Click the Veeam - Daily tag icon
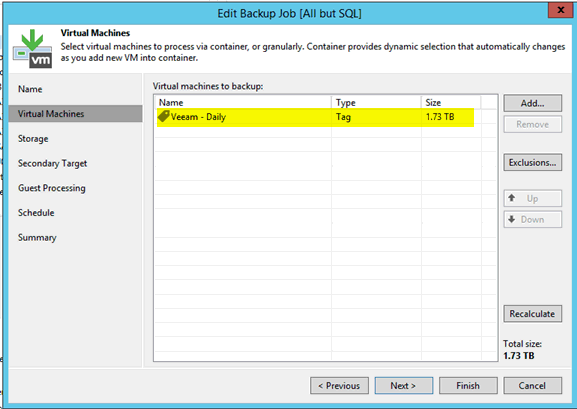 tap(163, 116)
